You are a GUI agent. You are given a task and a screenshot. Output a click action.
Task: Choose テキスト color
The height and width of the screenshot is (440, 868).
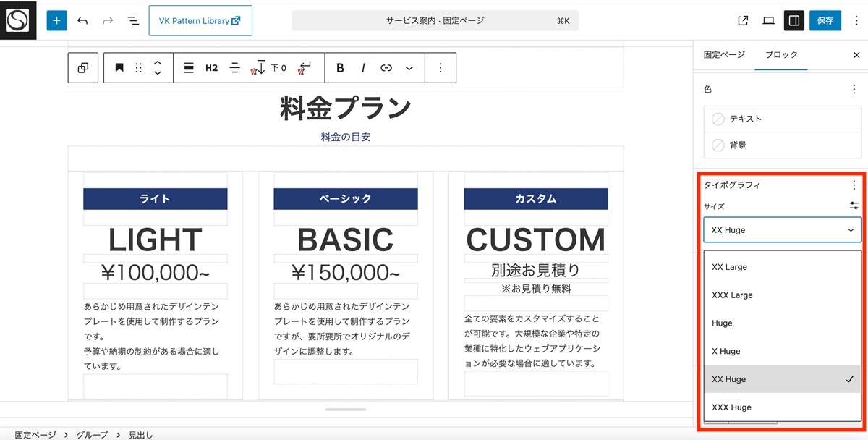(783, 119)
